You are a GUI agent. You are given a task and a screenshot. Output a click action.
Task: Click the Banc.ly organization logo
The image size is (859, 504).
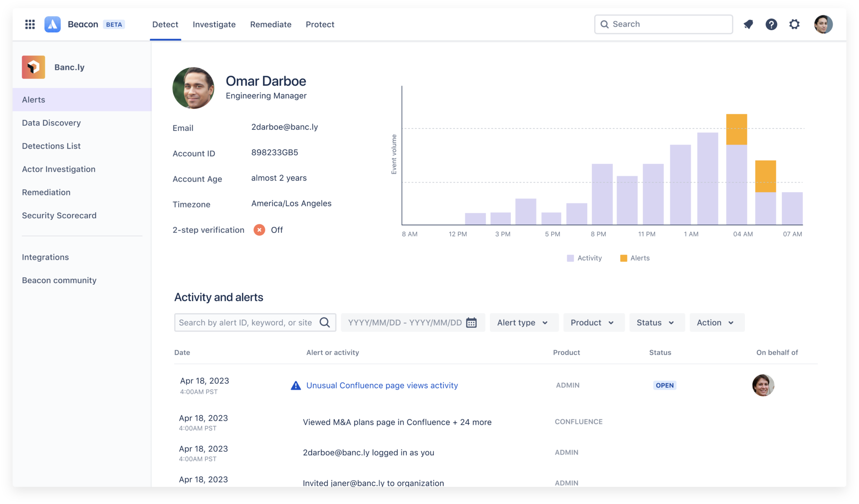(34, 67)
